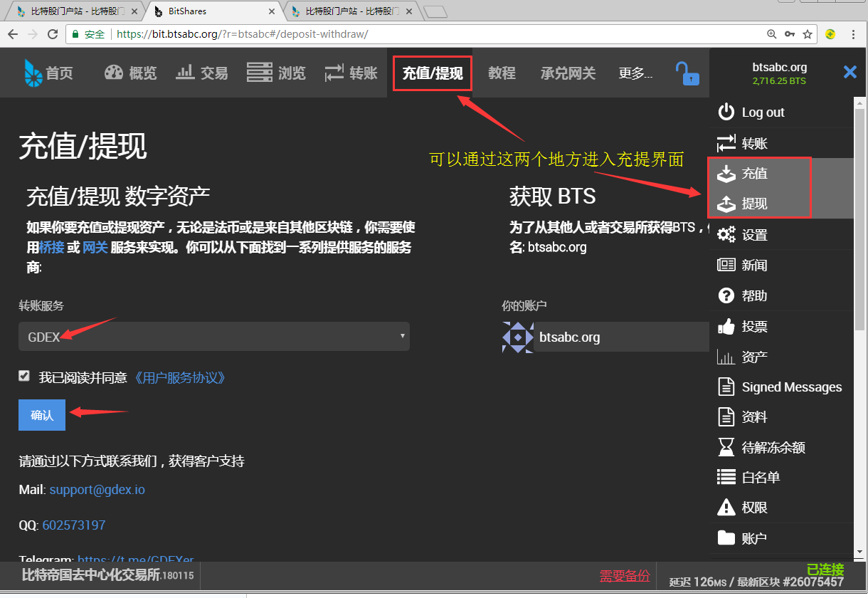
Task: Open the 概览 dashboard icon
Action: 114,73
